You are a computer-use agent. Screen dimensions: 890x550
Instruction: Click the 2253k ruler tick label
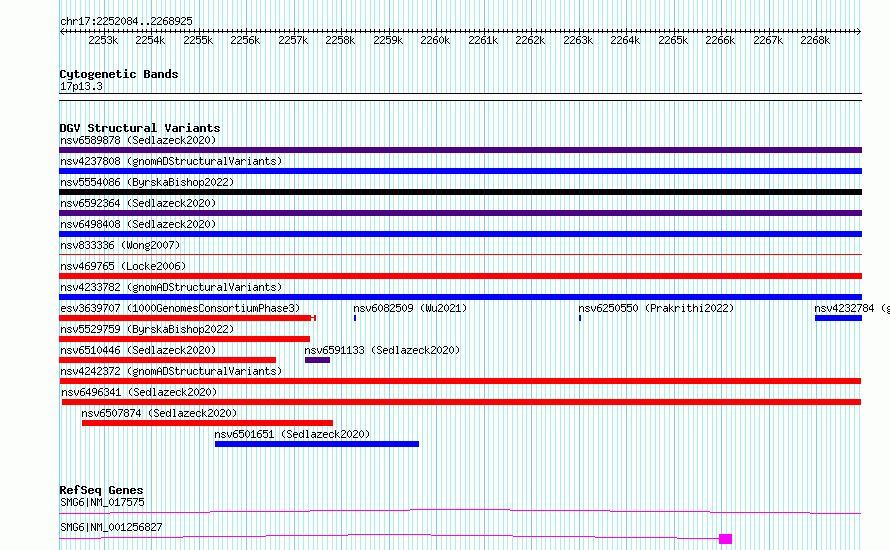pyautogui.click(x=103, y=40)
